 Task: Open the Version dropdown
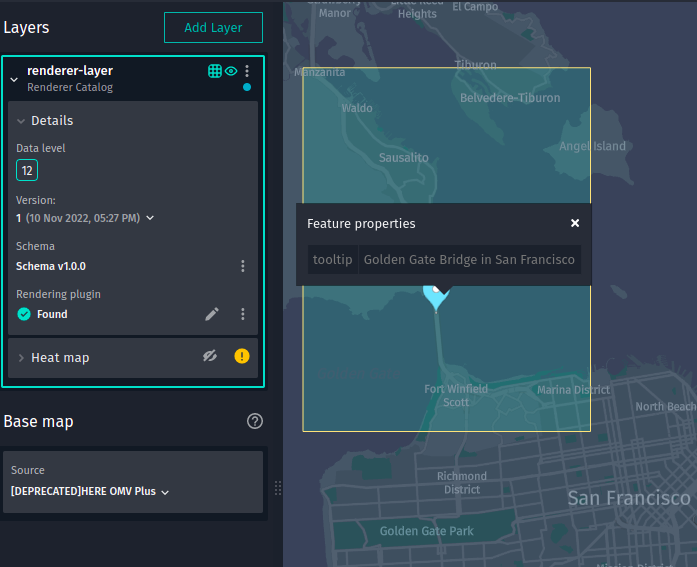150,218
